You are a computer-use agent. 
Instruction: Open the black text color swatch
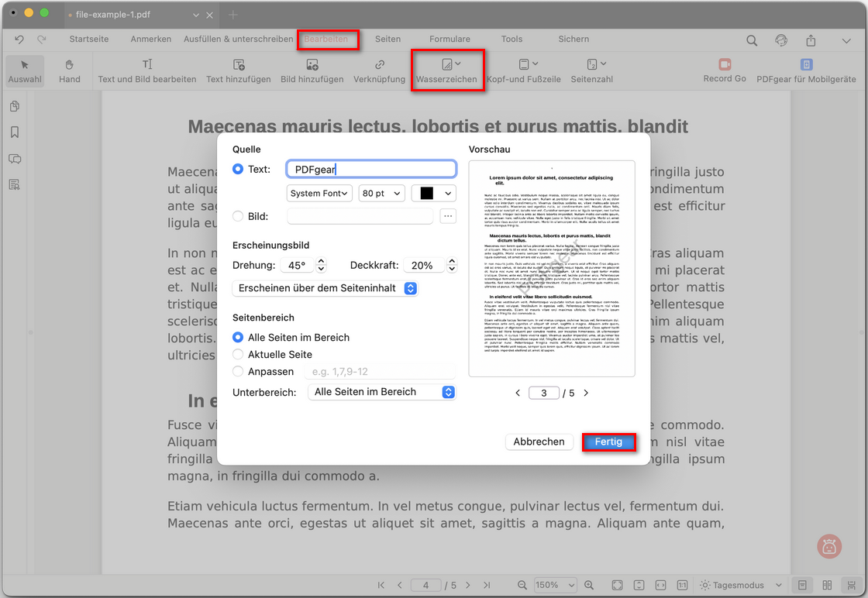[x=433, y=193]
